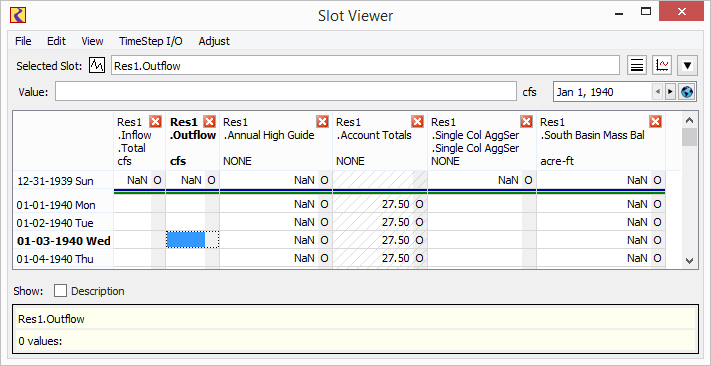Click the Value input field
Screen dimensions: 711x366
click(286, 92)
